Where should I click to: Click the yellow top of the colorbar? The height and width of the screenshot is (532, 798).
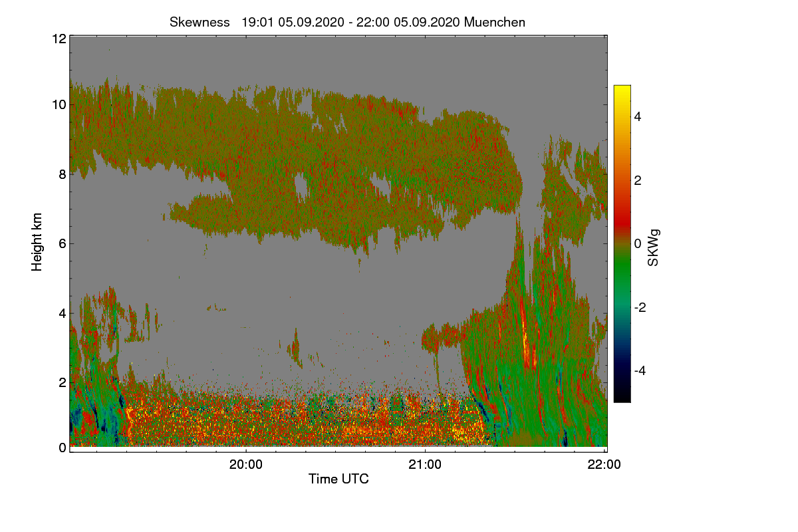tap(622, 93)
